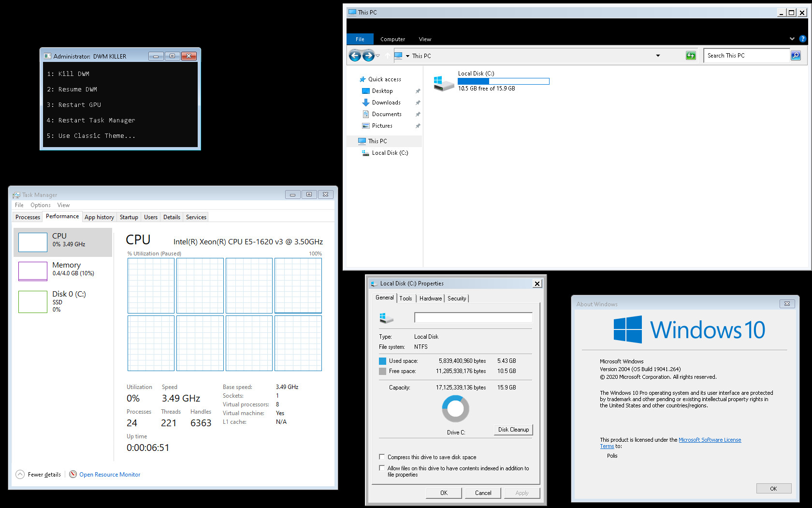Click the Free space gray color swatch
Viewport: 812px width, 508px height.
[x=383, y=371]
